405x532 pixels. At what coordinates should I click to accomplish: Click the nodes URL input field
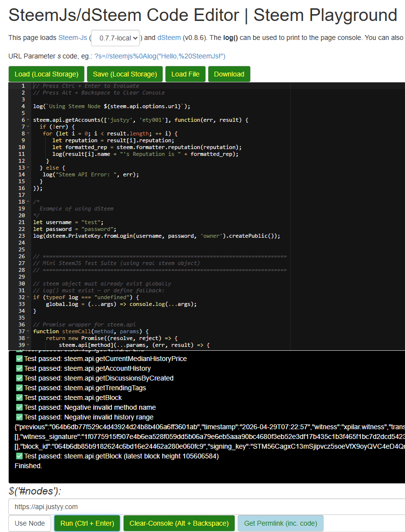click(x=206, y=507)
